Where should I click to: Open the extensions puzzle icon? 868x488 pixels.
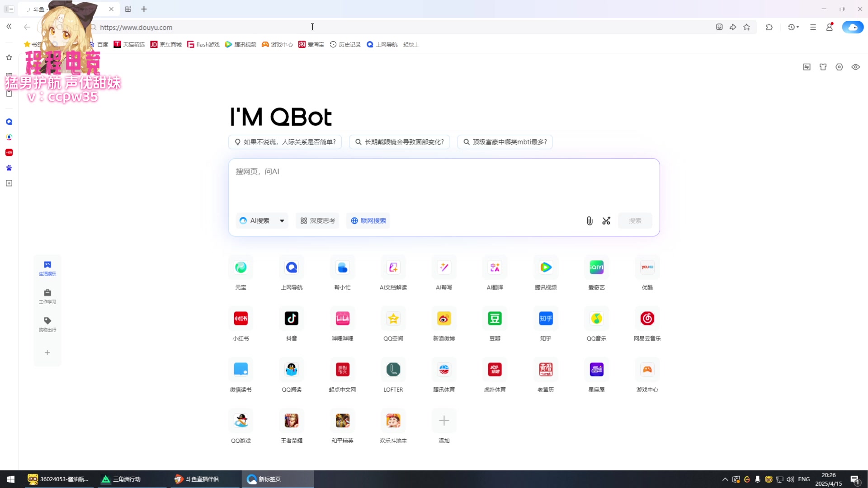click(x=769, y=27)
